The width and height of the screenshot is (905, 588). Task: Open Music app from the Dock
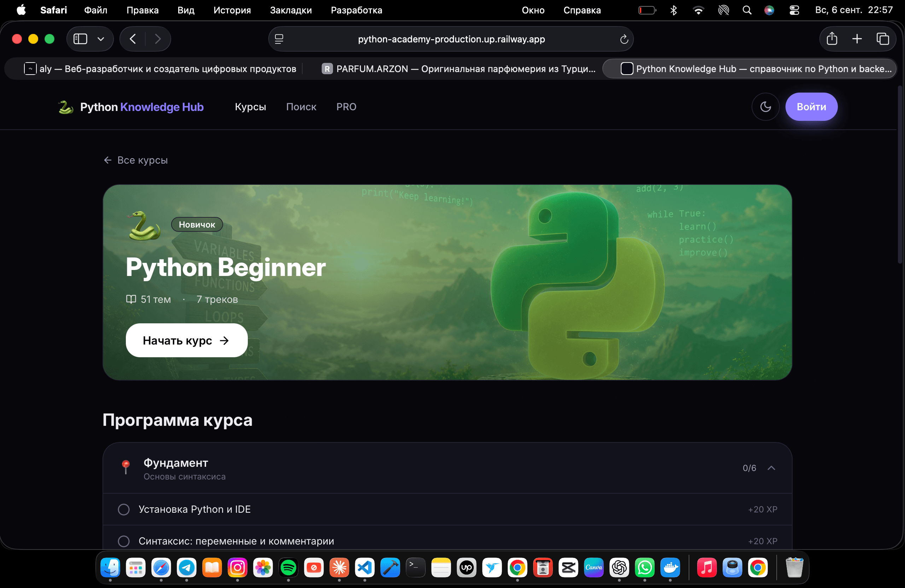(707, 568)
